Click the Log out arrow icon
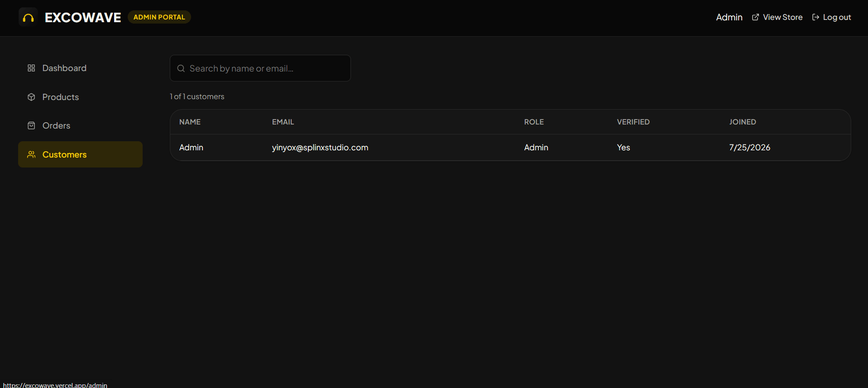The height and width of the screenshot is (388, 868). [815, 17]
